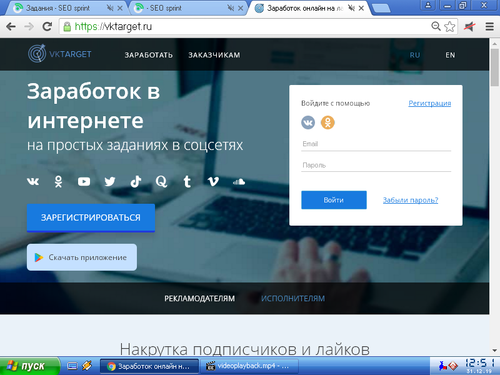Click the SoundCloud cloud icon
500x375 pixels.
(239, 182)
